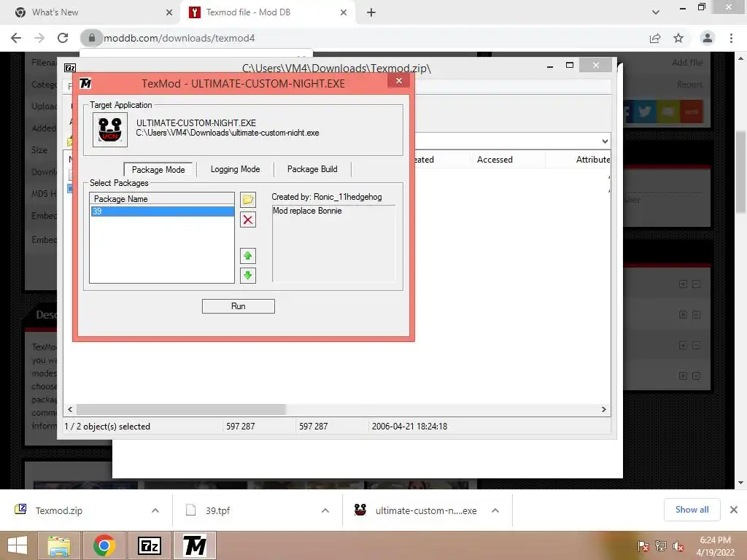Viewport: 747px width, 560px height.
Task: Move package down with green down arrow
Action: click(248, 275)
